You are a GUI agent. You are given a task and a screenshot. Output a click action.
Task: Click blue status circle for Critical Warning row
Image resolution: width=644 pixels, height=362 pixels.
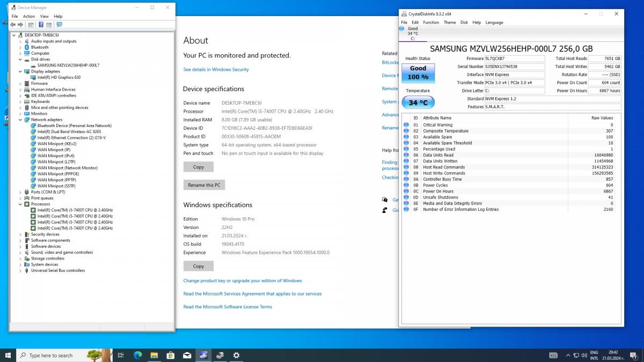point(406,125)
